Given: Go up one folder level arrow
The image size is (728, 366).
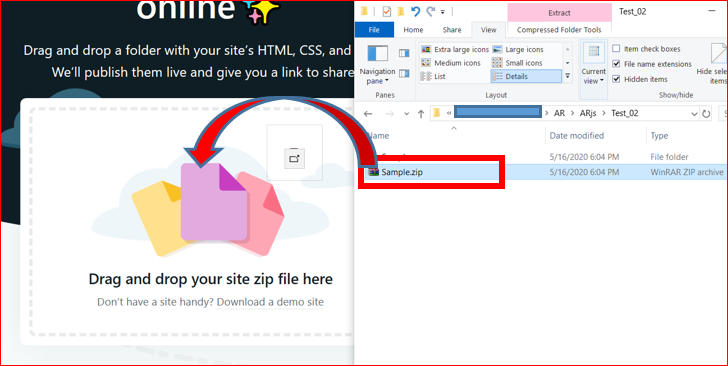Looking at the screenshot, I should point(421,114).
